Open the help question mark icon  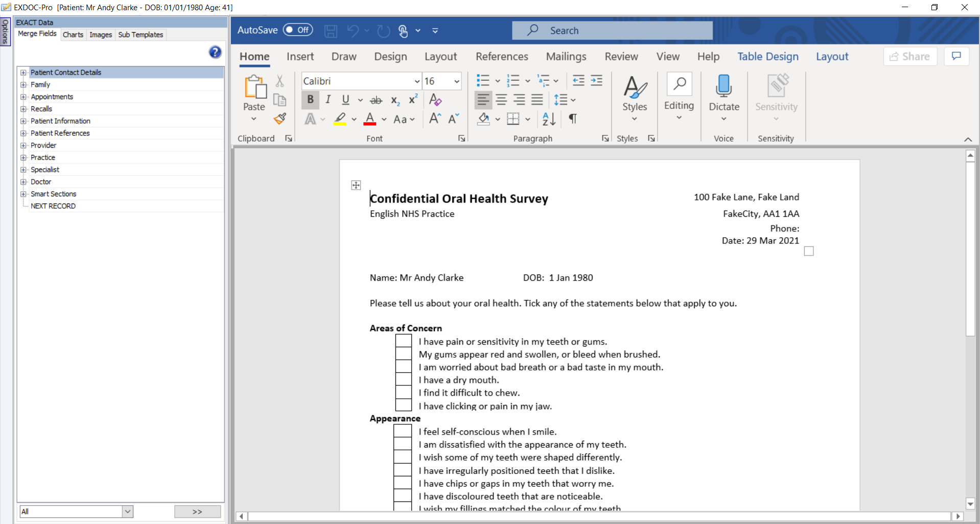click(x=215, y=52)
